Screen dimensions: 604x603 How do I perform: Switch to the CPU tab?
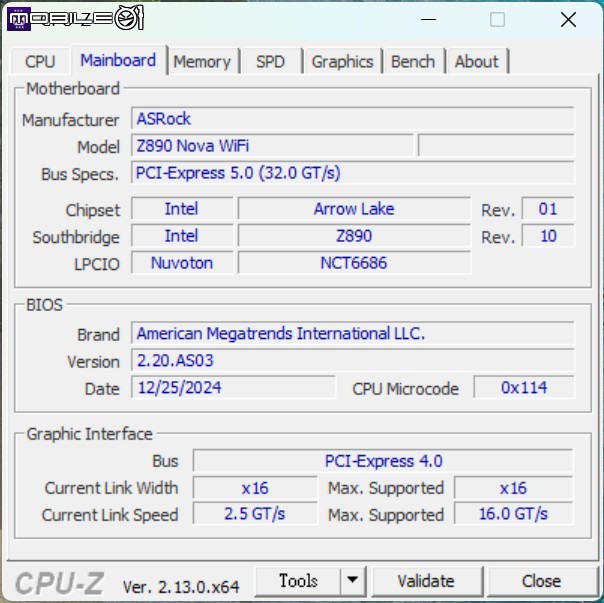click(40, 61)
